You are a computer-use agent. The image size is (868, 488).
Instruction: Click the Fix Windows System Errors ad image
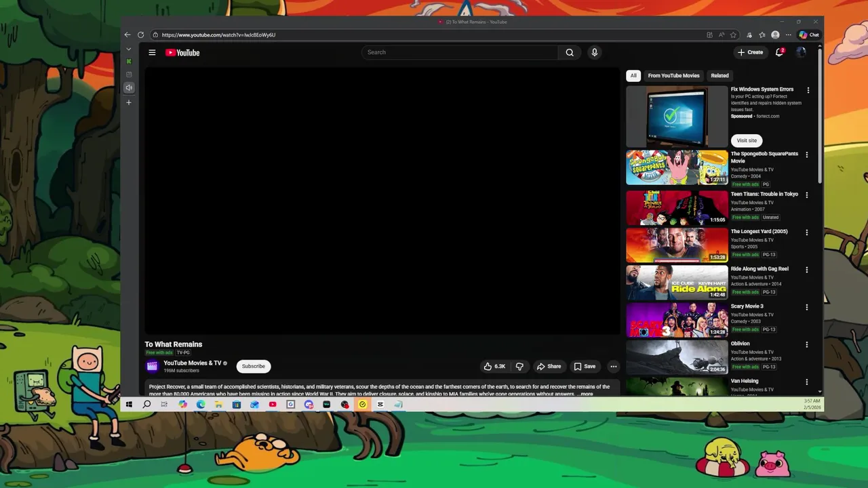(x=677, y=117)
